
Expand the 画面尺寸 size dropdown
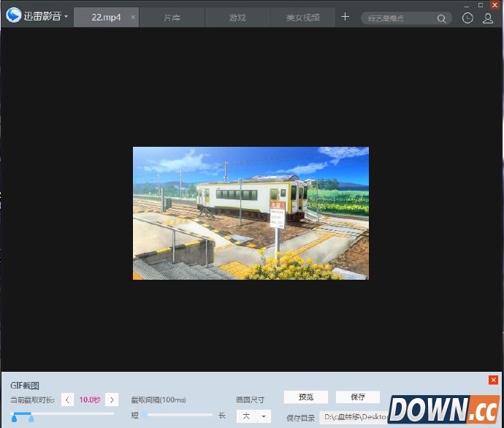coord(253,416)
